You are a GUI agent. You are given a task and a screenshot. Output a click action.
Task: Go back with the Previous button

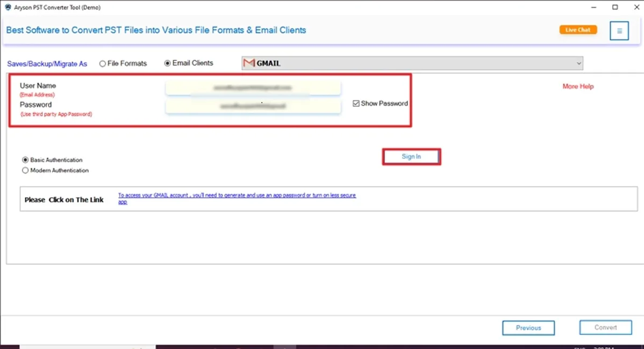(528, 328)
